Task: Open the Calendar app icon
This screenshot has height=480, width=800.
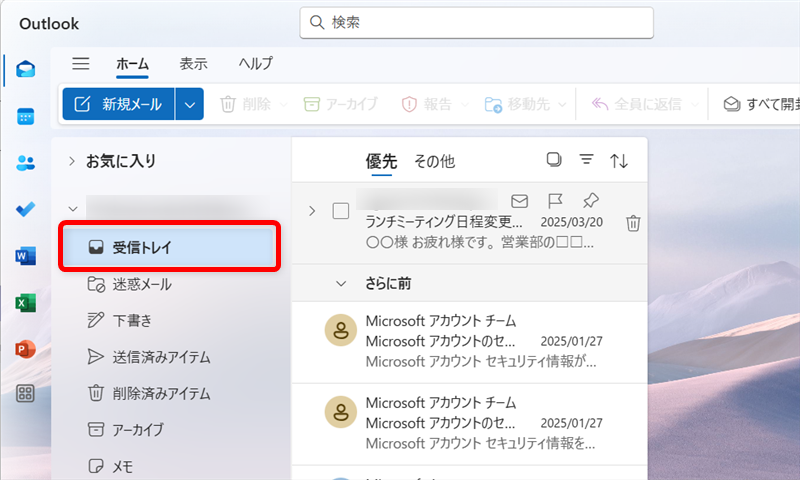Action: tap(25, 116)
